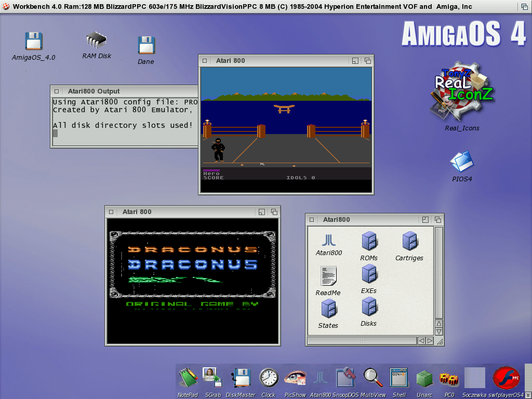The height and width of the screenshot is (399, 532).
Task: Click the down arrow in Atari800 drawer
Action: point(438,331)
